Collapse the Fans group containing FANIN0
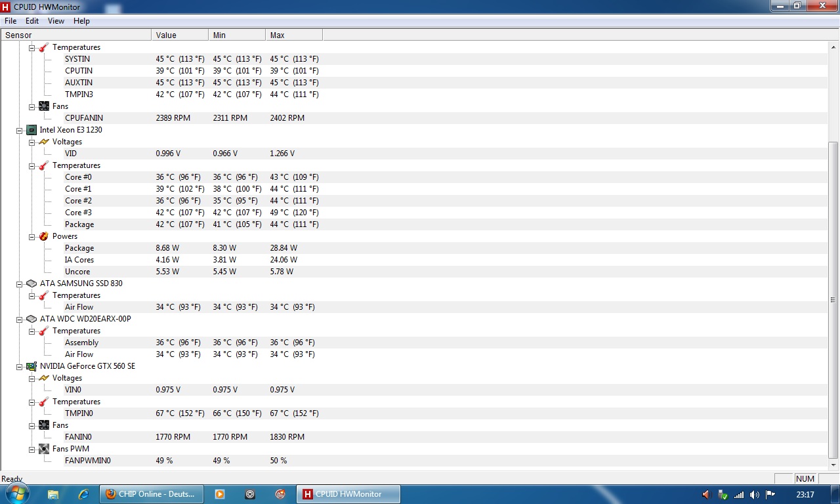This screenshot has width=840, height=504. pos(31,425)
